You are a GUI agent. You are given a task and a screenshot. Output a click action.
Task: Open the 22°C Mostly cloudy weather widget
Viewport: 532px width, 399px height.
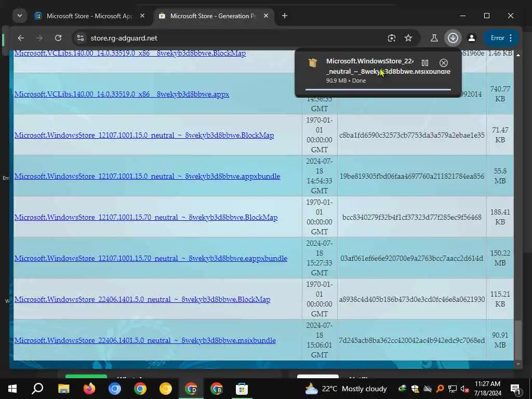click(x=345, y=389)
